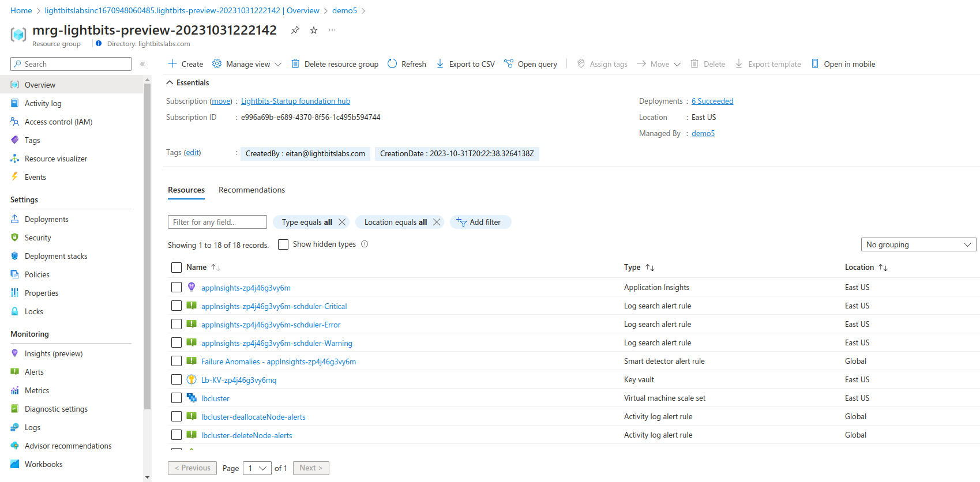Click the edit tags link
This screenshot has width=980, height=482.
pyautogui.click(x=192, y=152)
